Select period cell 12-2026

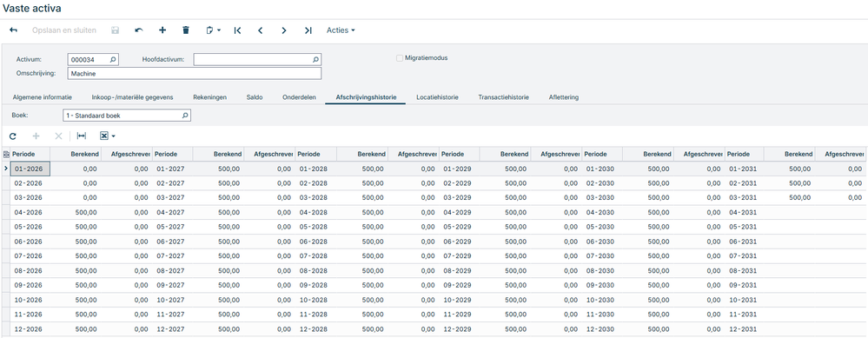tap(30, 328)
